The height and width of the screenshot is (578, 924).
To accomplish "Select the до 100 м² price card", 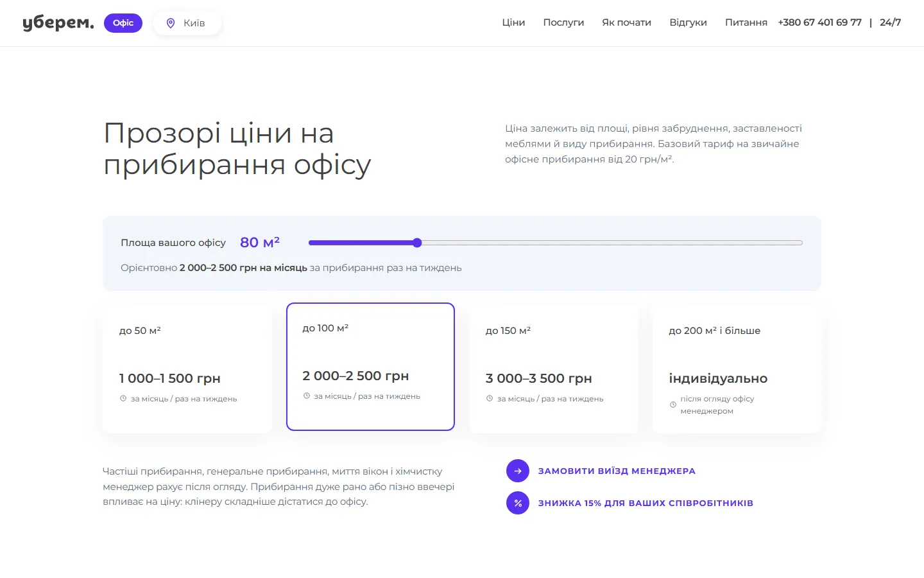I will point(370,367).
